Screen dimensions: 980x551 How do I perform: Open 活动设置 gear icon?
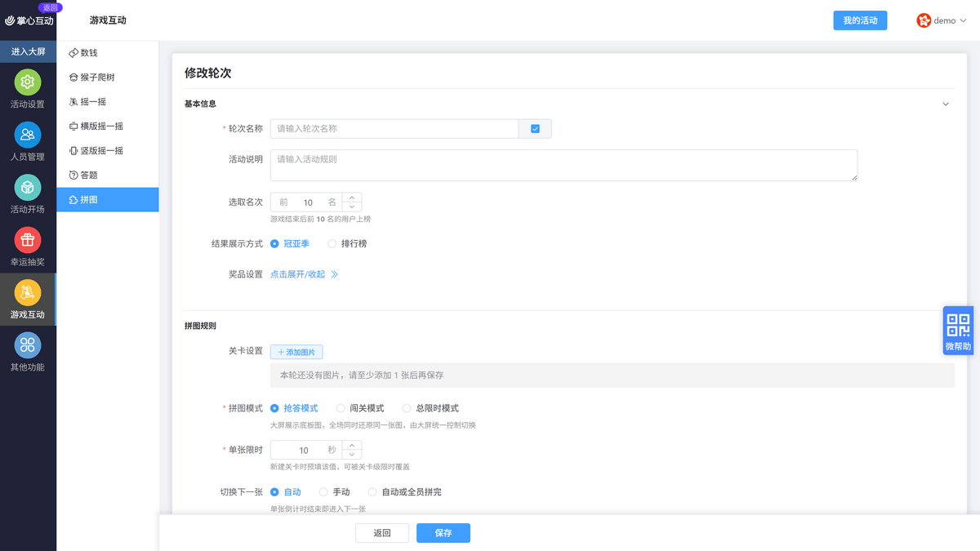click(x=28, y=82)
